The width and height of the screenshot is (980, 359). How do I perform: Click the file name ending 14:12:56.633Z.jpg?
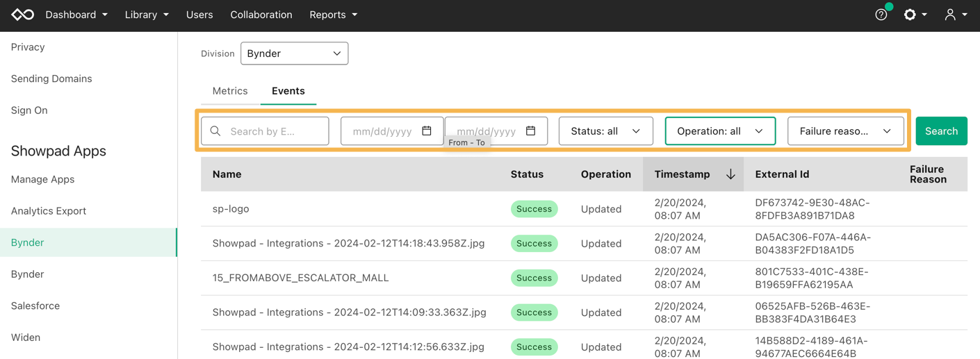[x=348, y=347]
